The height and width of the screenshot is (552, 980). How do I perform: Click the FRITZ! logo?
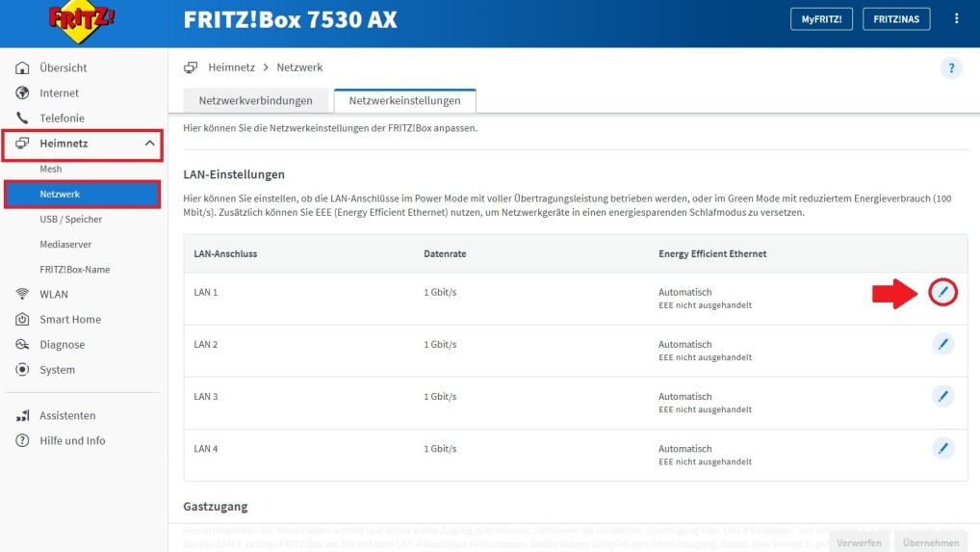[81, 22]
